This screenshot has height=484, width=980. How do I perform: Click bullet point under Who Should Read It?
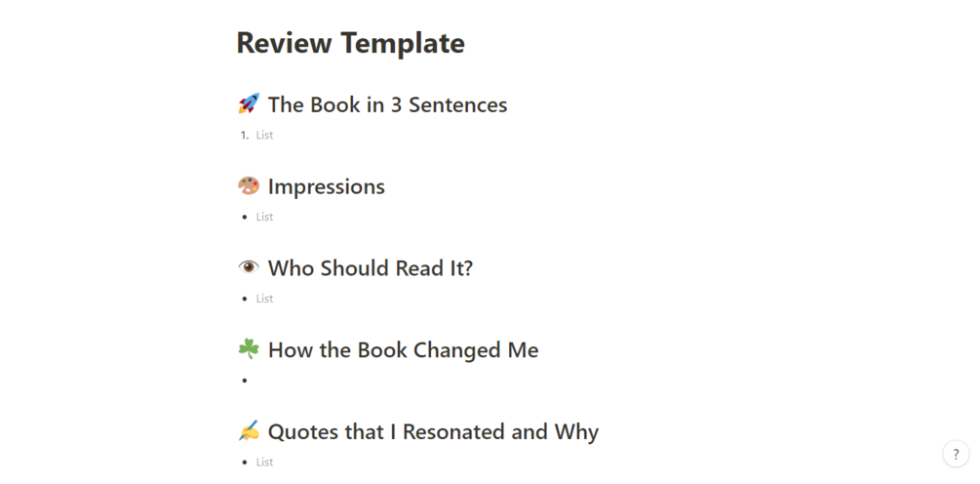coord(245,299)
